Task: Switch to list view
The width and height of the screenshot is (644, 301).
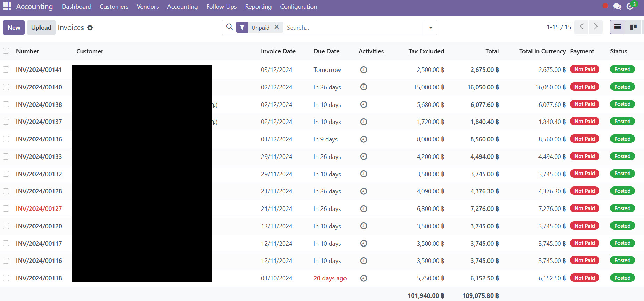Action: coord(617,27)
